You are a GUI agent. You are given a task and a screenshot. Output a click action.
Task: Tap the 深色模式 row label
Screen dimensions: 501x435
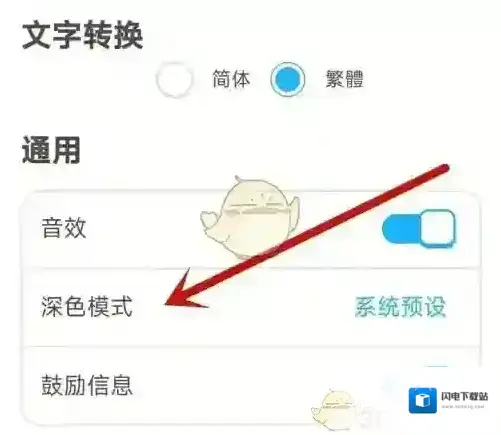coord(87,307)
